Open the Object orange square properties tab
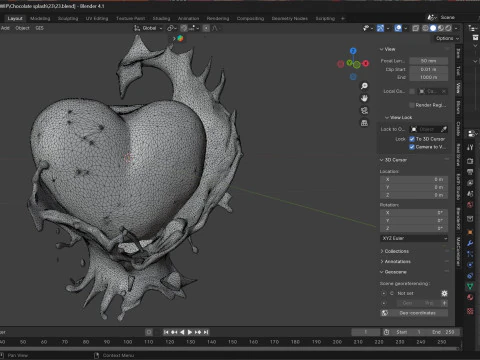 tap(470, 232)
